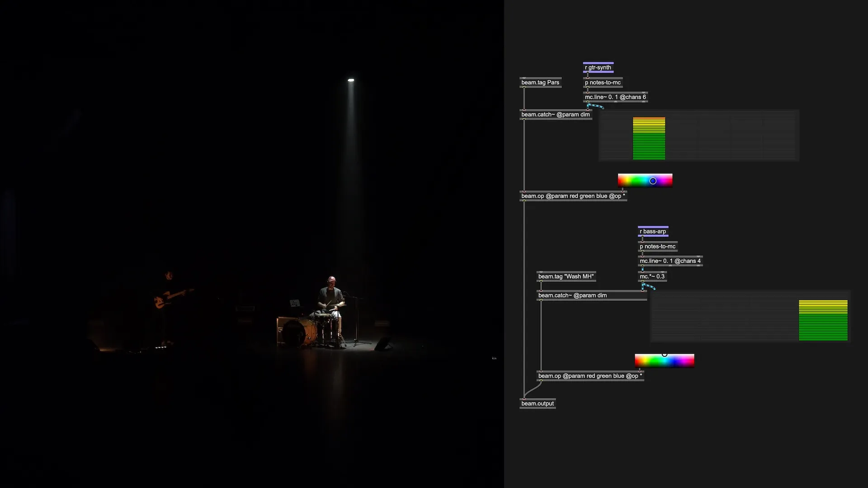Select the "r gtr-synth" receive object

coord(598,68)
